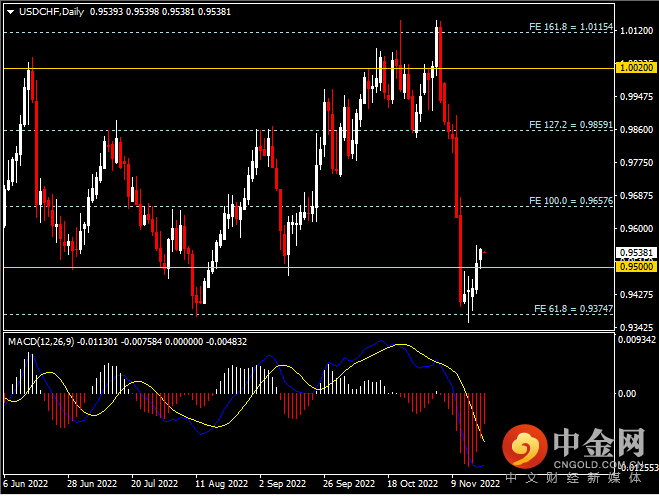Click the CNGOLD red swirl logo icon

525,446
